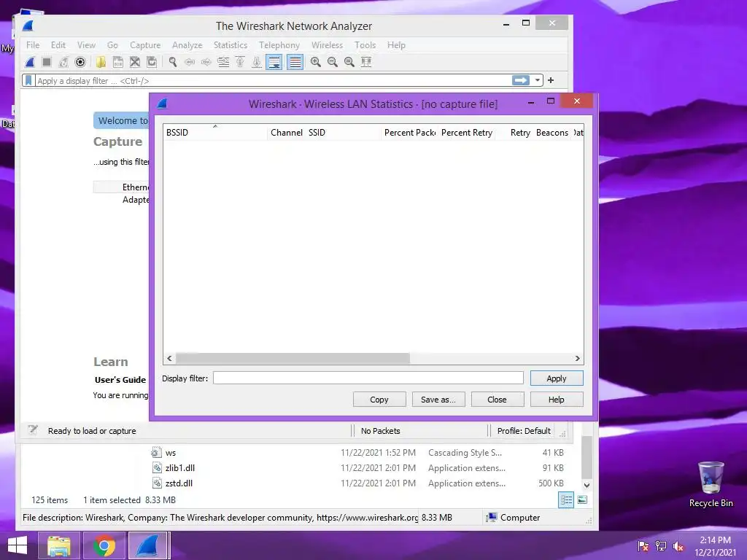Click the Restart current capture icon

[63, 62]
